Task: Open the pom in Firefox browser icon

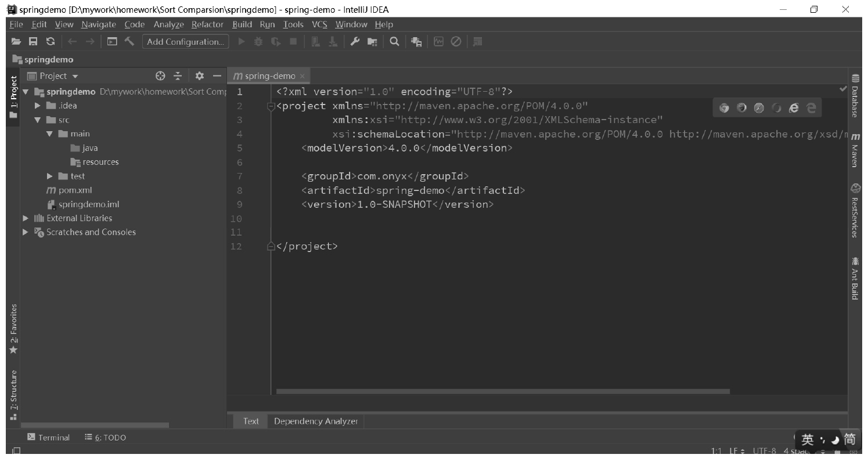Action: 741,107
